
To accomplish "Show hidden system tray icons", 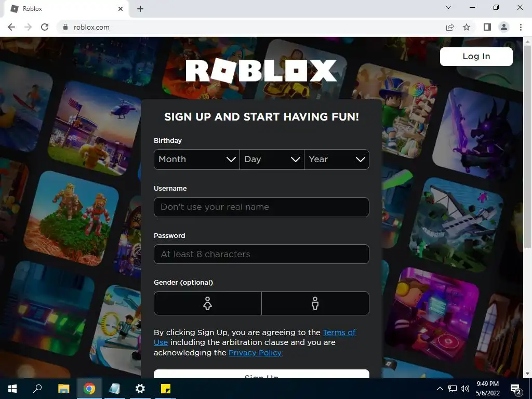I will [x=440, y=389].
